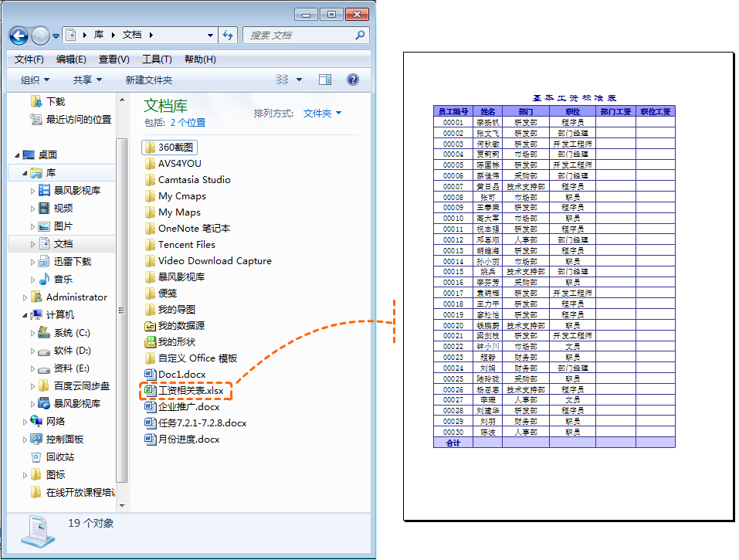The height and width of the screenshot is (560, 739).
Task: Open the 共享 dropdown in toolbar
Action: (x=88, y=80)
